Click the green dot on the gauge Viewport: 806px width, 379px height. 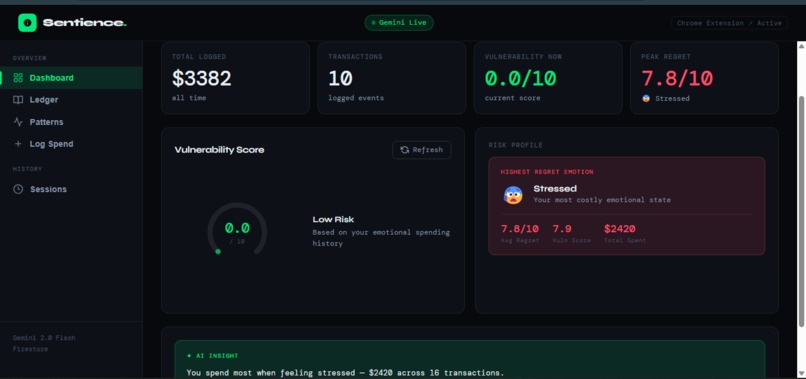point(218,251)
